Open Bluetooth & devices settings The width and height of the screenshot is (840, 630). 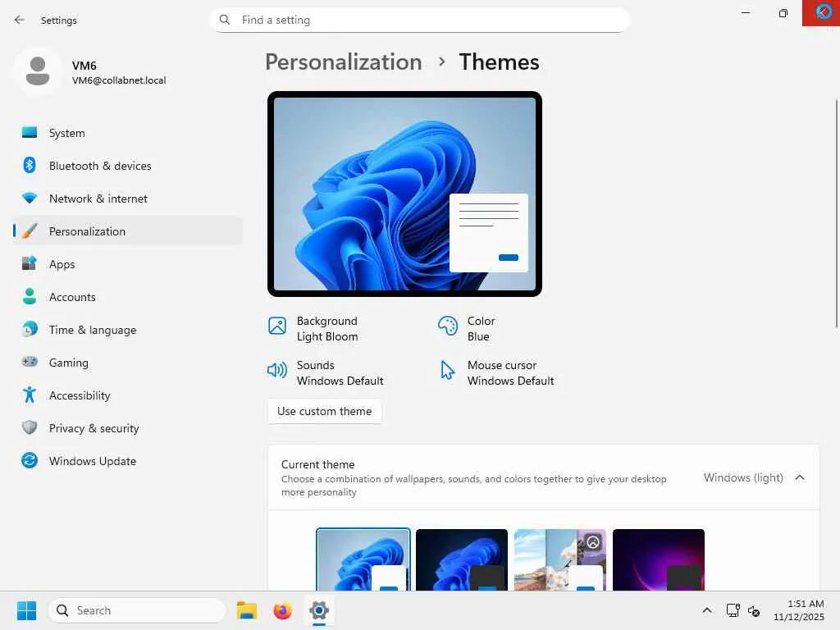(x=127, y=165)
